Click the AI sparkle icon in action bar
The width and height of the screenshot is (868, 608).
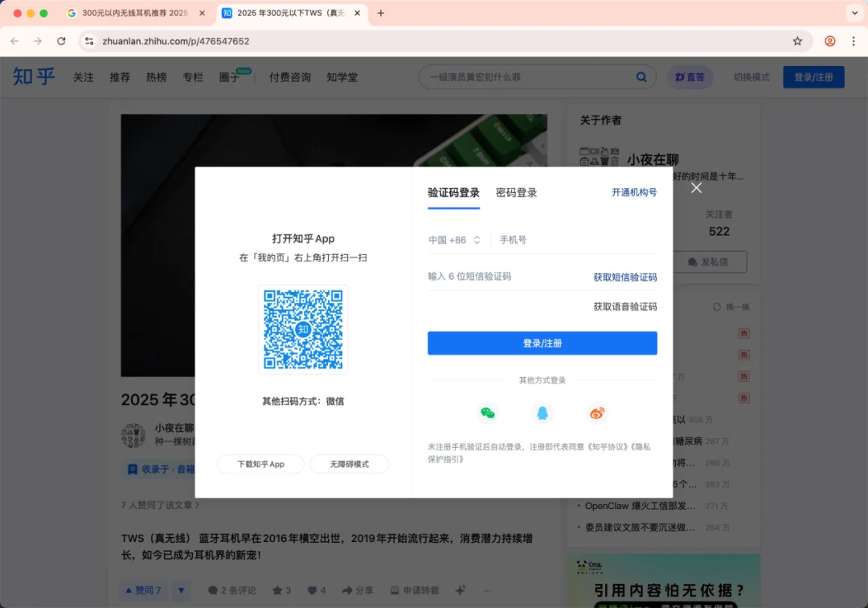coord(459,590)
